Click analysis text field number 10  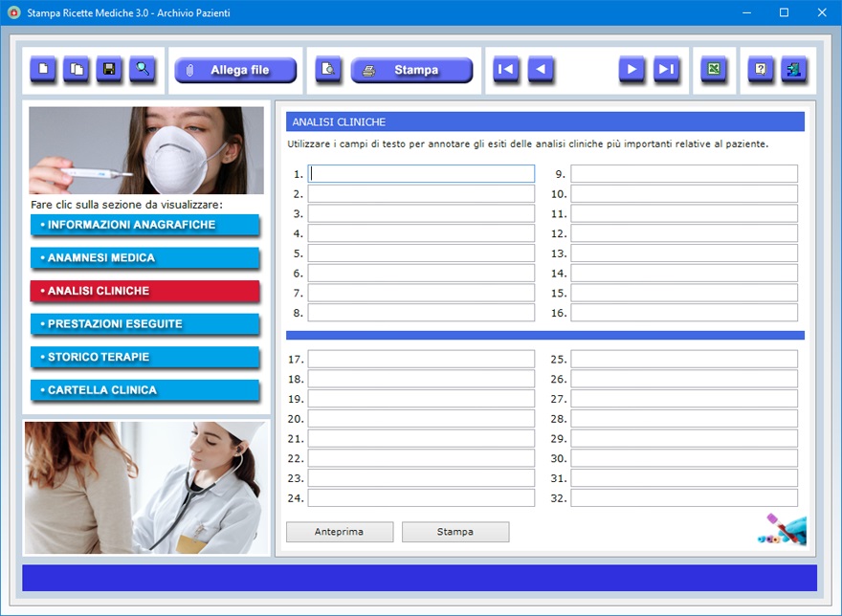coord(684,194)
